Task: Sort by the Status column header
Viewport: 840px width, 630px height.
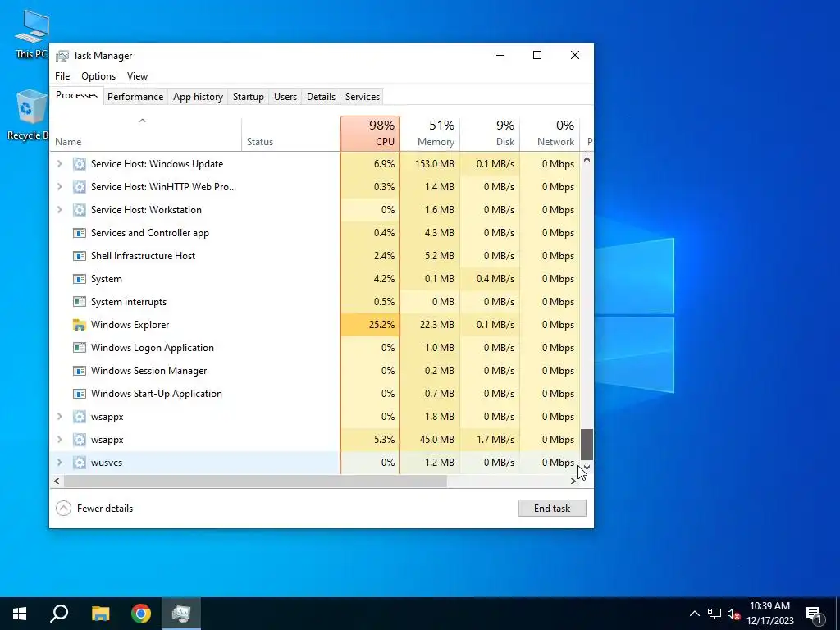Action: [291, 134]
